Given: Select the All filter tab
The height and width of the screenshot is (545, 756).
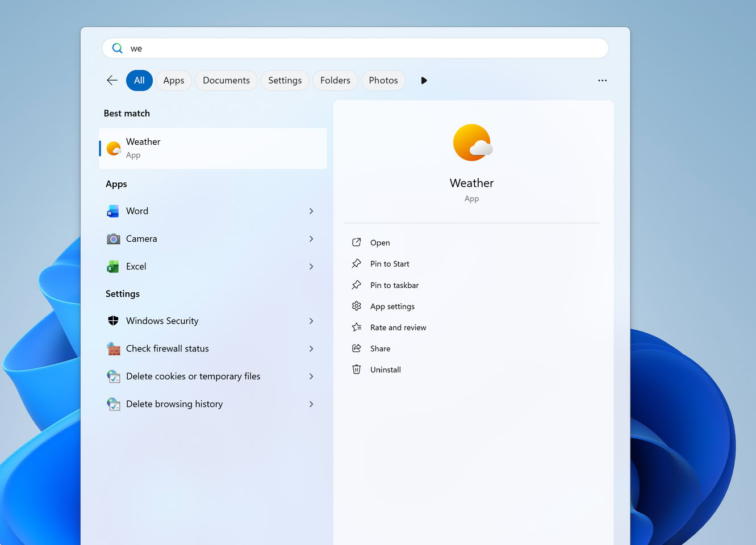Looking at the screenshot, I should tap(139, 81).
